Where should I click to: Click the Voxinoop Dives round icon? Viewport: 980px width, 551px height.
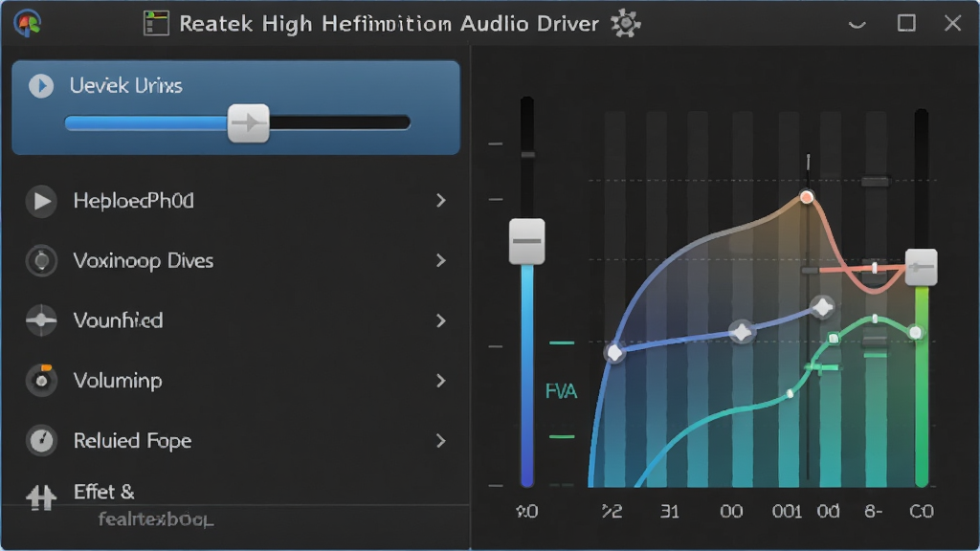tap(41, 260)
